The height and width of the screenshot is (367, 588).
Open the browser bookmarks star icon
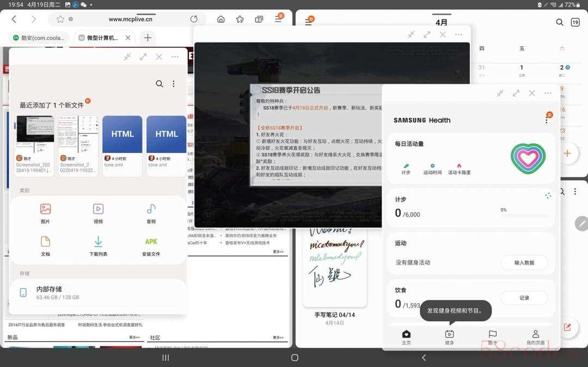[x=240, y=19]
